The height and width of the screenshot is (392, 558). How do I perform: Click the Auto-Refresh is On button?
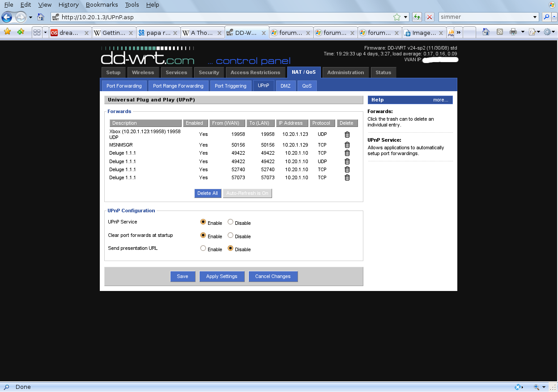point(247,193)
